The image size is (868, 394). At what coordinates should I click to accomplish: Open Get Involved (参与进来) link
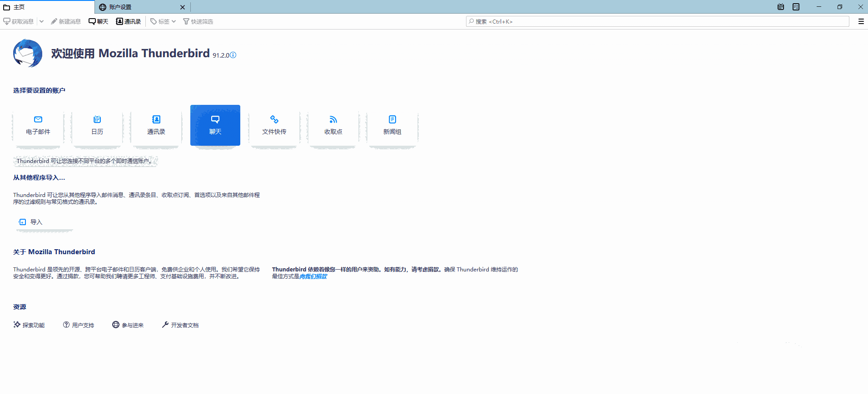pyautogui.click(x=128, y=325)
